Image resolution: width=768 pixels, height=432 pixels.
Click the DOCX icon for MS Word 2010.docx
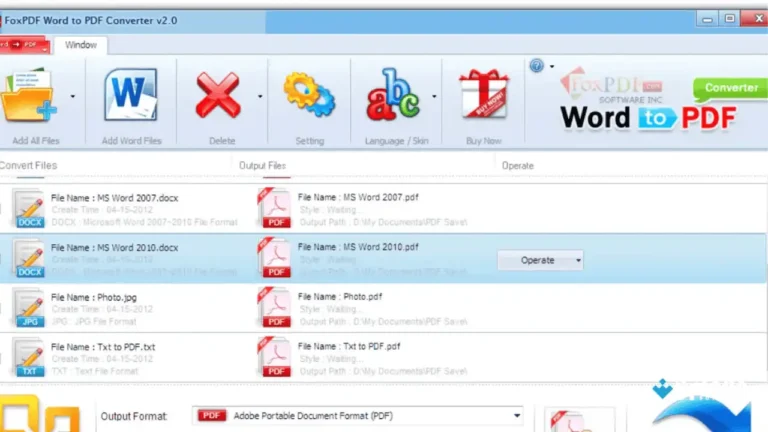(28, 258)
